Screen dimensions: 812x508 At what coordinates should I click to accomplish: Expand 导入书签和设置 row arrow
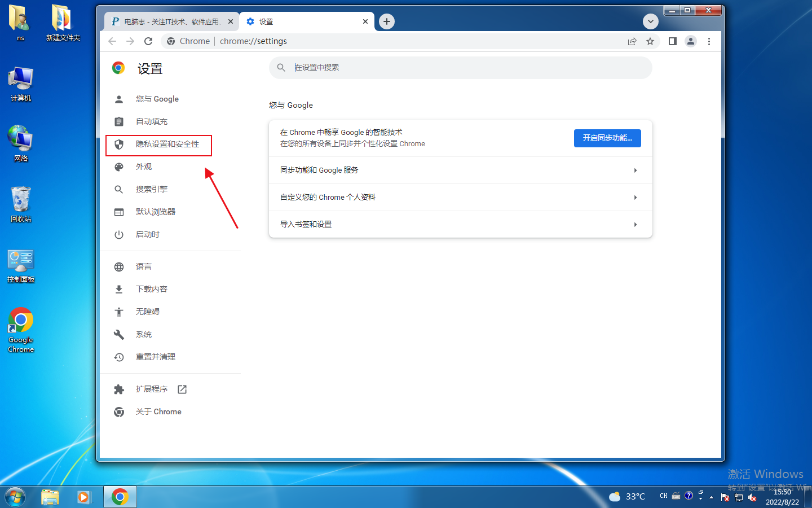pos(636,225)
